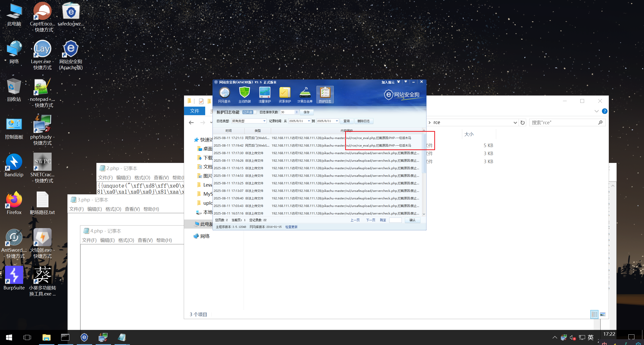
Task: Click the 查询 query button
Action: pos(346,121)
